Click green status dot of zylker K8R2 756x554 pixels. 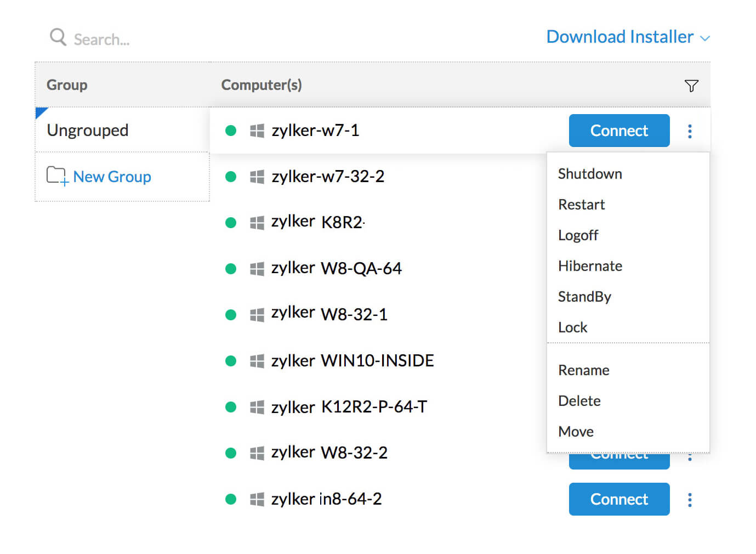tap(231, 223)
